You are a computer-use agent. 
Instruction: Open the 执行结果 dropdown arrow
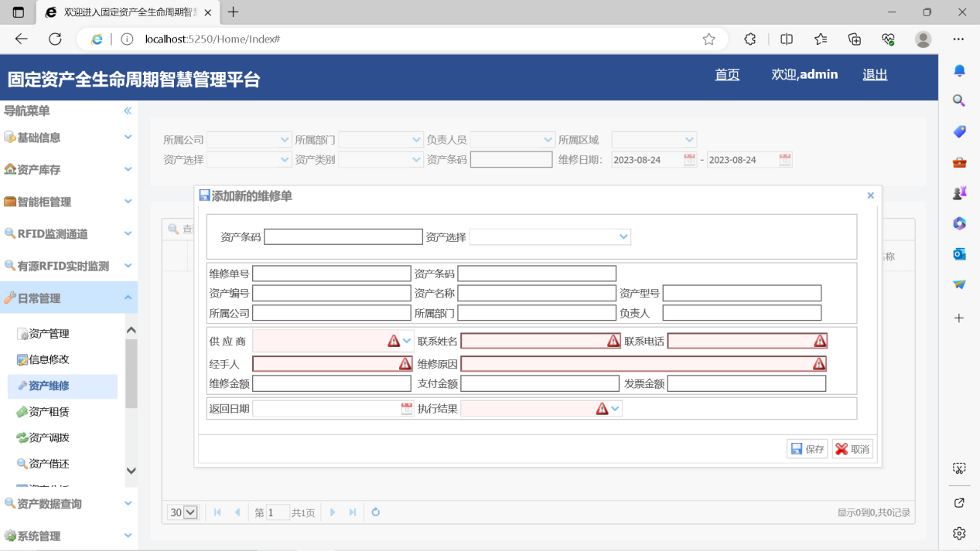(615, 409)
